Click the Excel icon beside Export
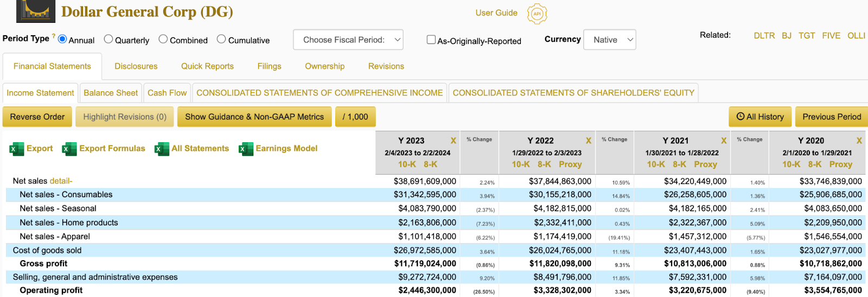 17,149
